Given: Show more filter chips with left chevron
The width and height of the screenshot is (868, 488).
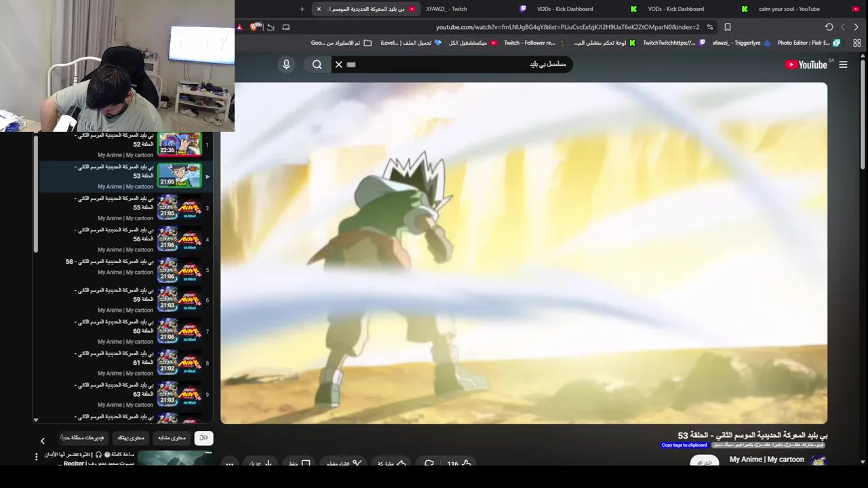Looking at the screenshot, I should (x=42, y=441).
